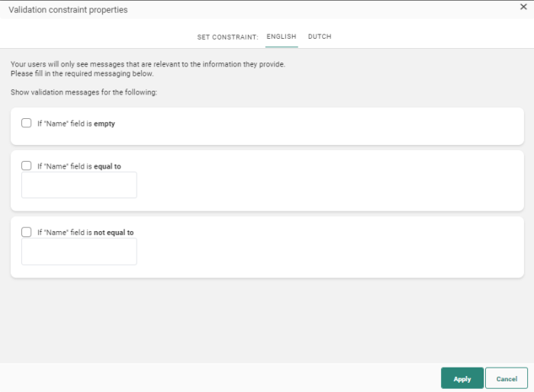Switch to the ENGLISH constraint tab

coord(281,37)
